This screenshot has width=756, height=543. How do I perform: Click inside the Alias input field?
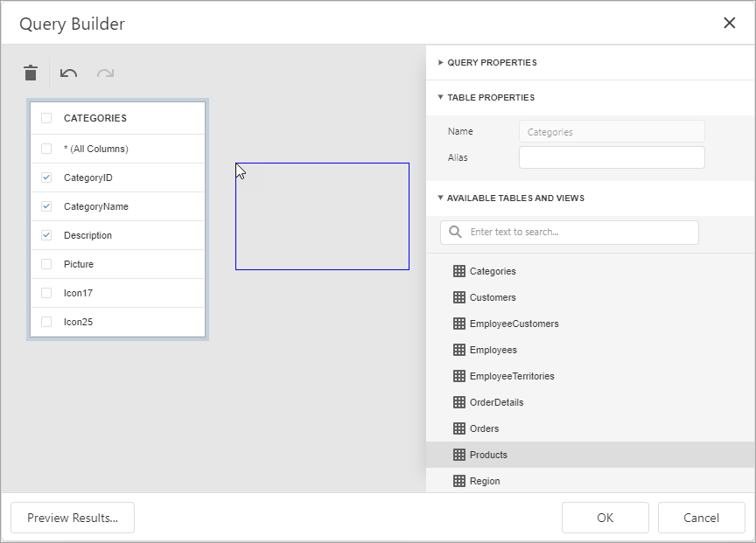point(612,157)
